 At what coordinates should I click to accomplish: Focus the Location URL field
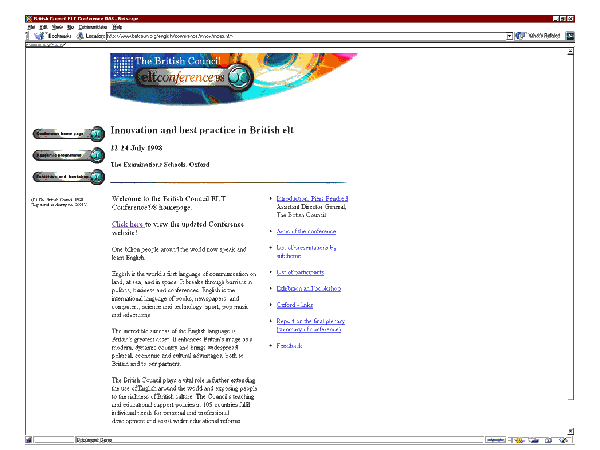click(306, 36)
